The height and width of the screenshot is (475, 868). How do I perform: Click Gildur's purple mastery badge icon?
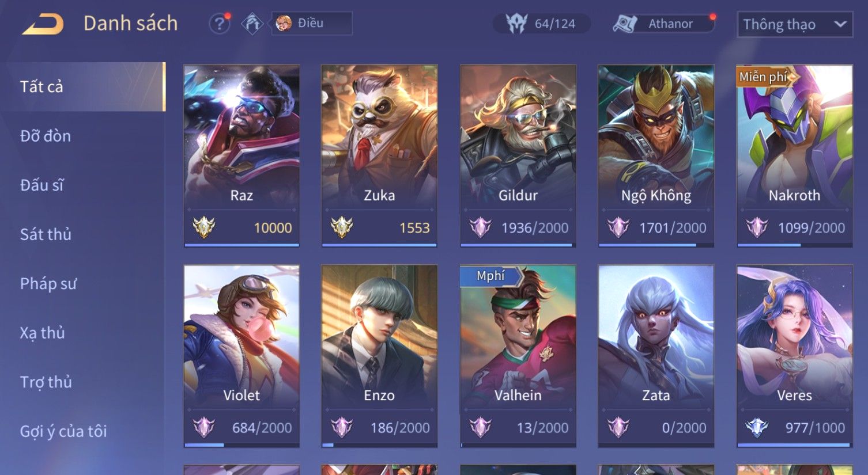tap(480, 227)
